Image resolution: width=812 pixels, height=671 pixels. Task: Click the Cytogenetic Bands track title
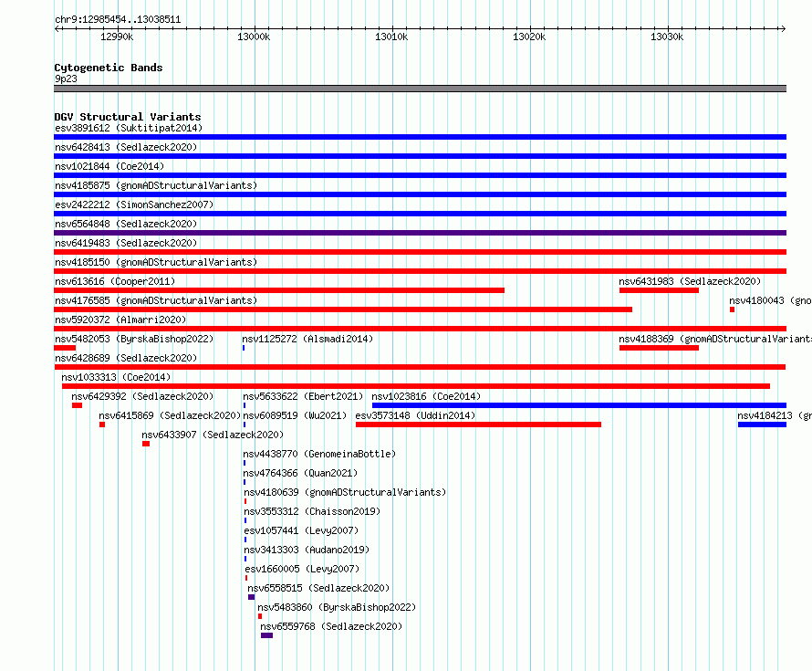click(109, 68)
